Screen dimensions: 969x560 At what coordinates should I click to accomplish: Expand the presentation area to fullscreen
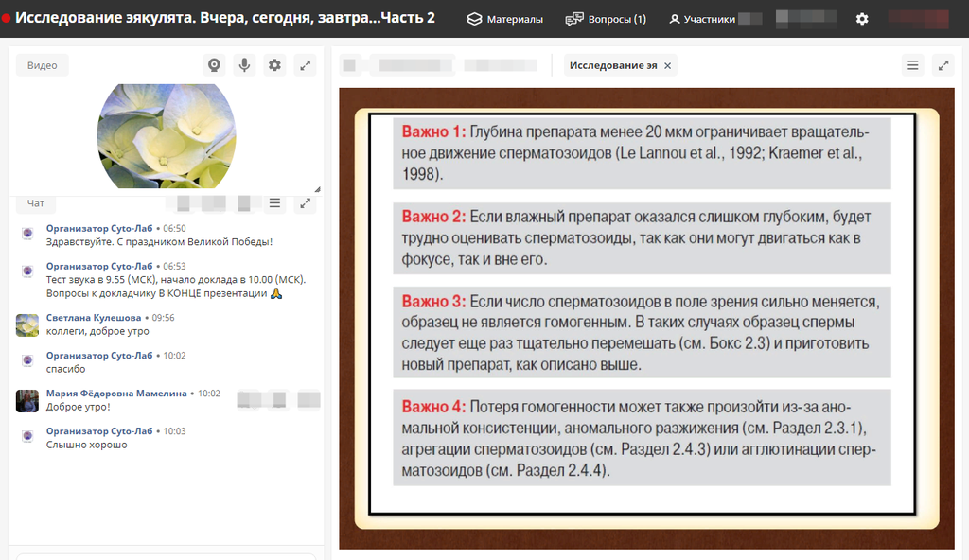(943, 65)
